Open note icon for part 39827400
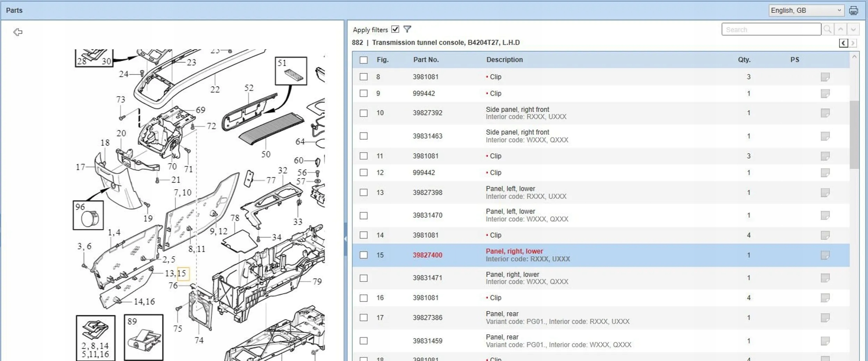The width and height of the screenshot is (868, 361). [x=825, y=255]
